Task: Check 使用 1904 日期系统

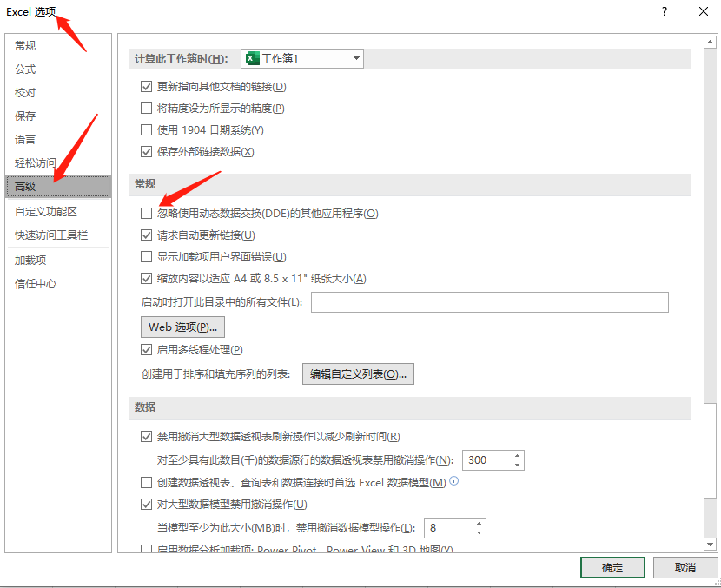Action: (146, 130)
